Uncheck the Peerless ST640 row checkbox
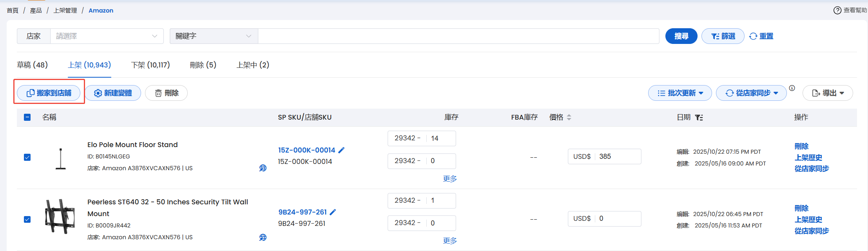868x251 pixels. 27,219
